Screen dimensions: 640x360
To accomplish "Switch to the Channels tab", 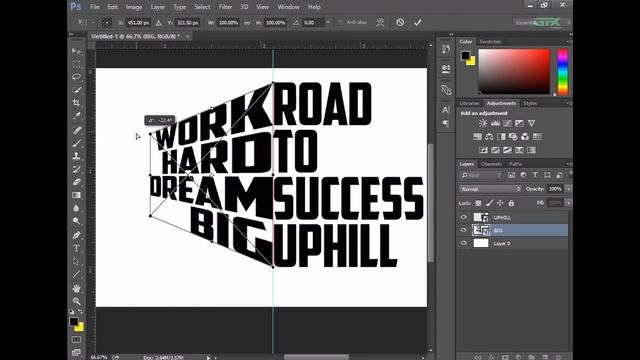I will tap(491, 164).
